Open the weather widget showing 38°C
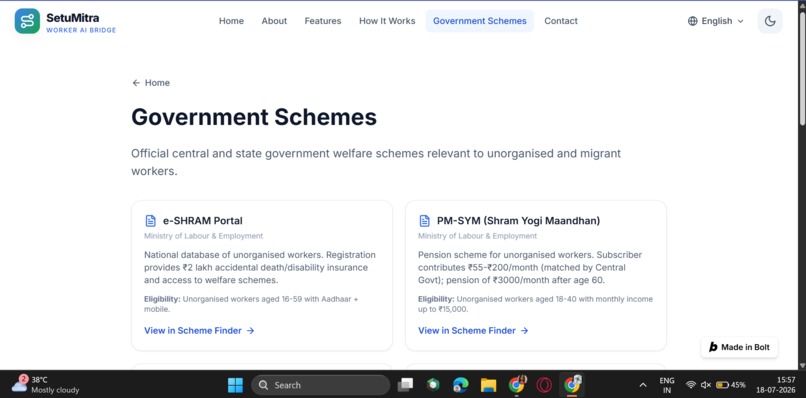Image resolution: width=806 pixels, height=398 pixels. [45, 385]
